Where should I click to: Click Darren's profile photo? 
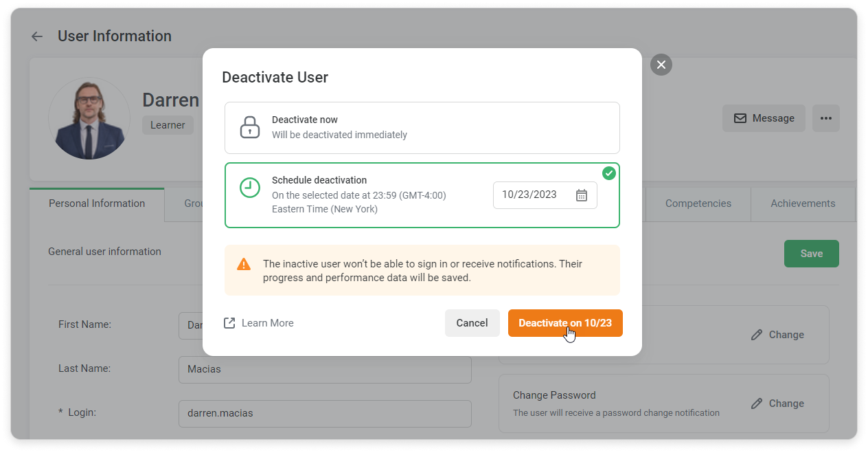click(89, 118)
